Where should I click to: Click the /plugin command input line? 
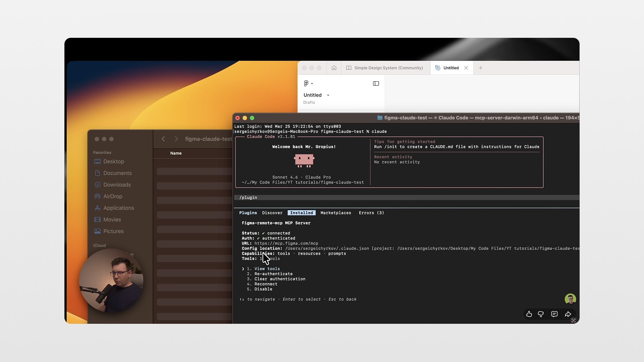(407, 197)
